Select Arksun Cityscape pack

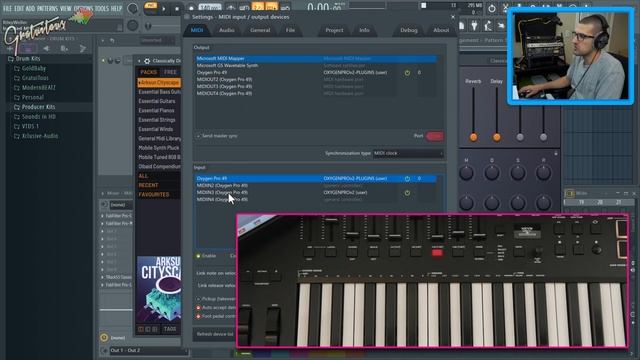(159, 82)
